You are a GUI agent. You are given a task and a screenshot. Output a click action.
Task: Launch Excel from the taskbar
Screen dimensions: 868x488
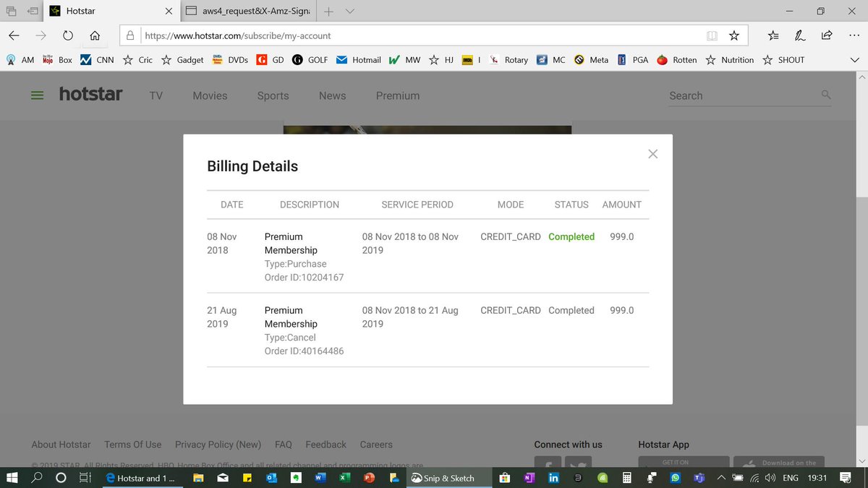coord(344,478)
